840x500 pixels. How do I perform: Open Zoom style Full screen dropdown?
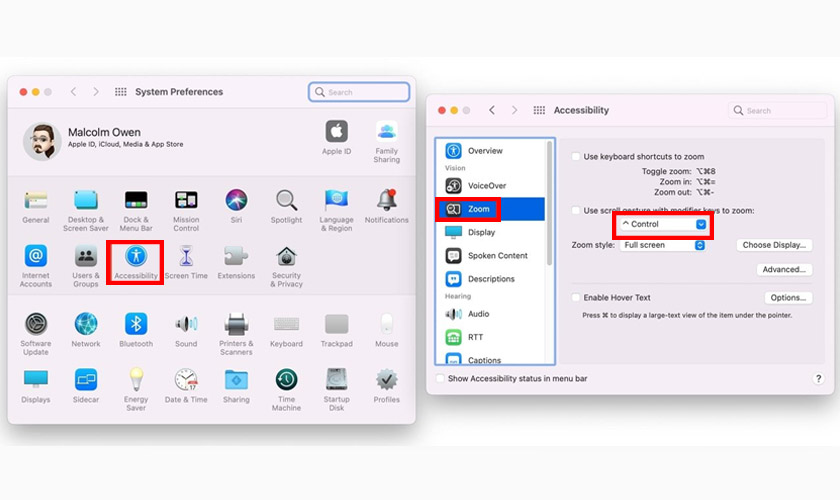(x=662, y=245)
